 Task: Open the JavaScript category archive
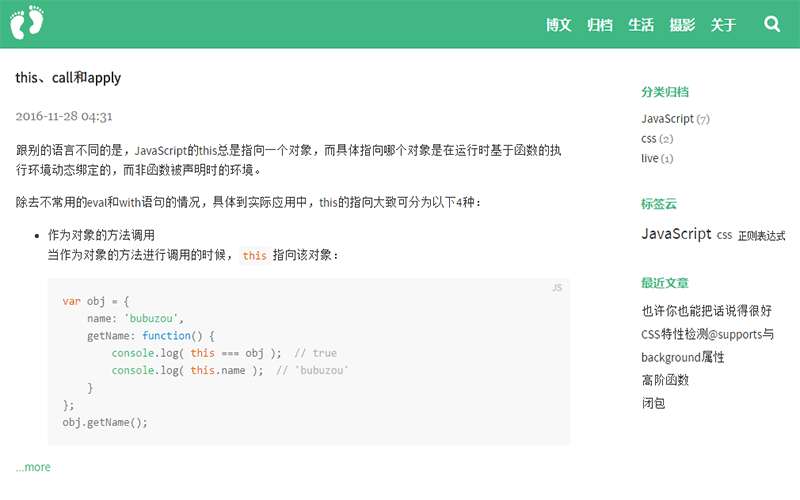click(667, 119)
